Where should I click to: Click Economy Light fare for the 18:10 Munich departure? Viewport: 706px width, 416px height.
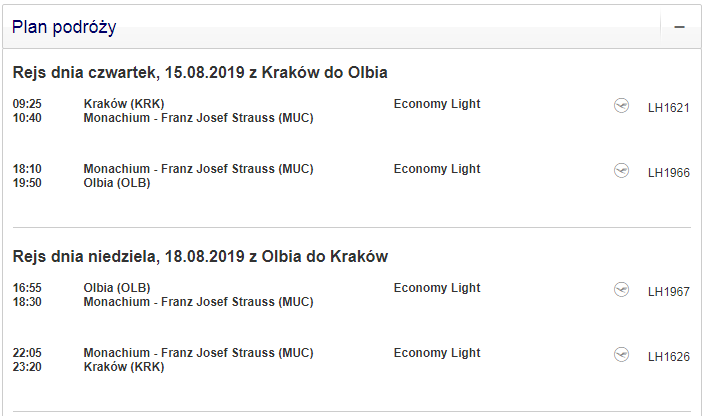click(437, 169)
